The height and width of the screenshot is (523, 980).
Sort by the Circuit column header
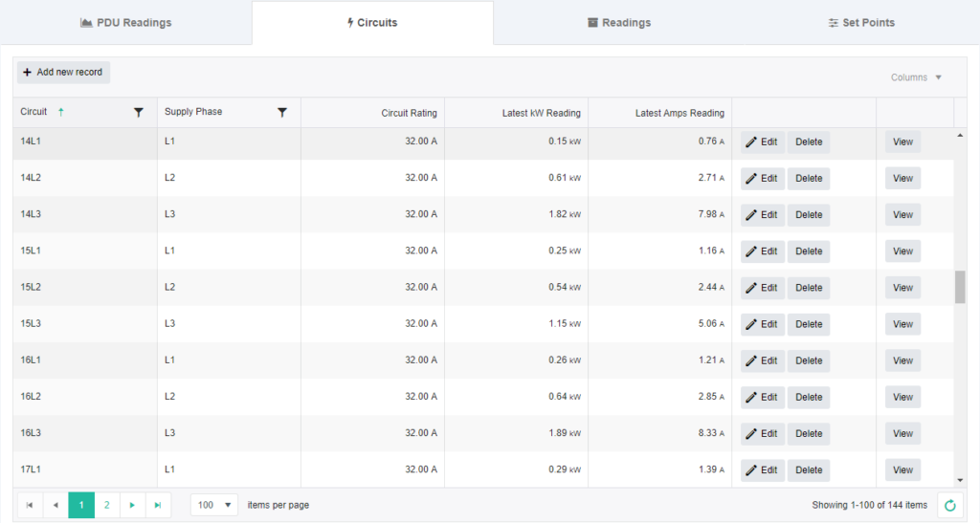34,112
